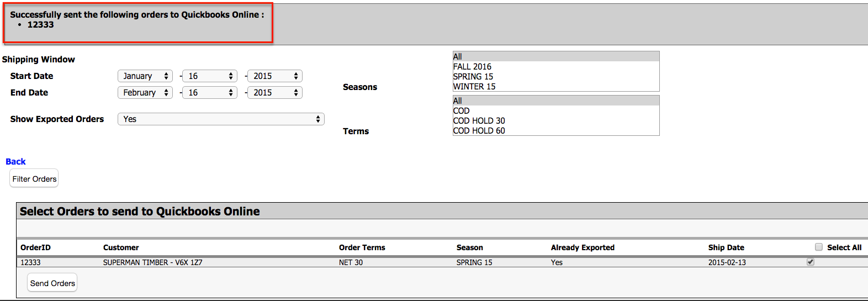
Task: Open the End Date day dropdown
Action: tap(210, 93)
